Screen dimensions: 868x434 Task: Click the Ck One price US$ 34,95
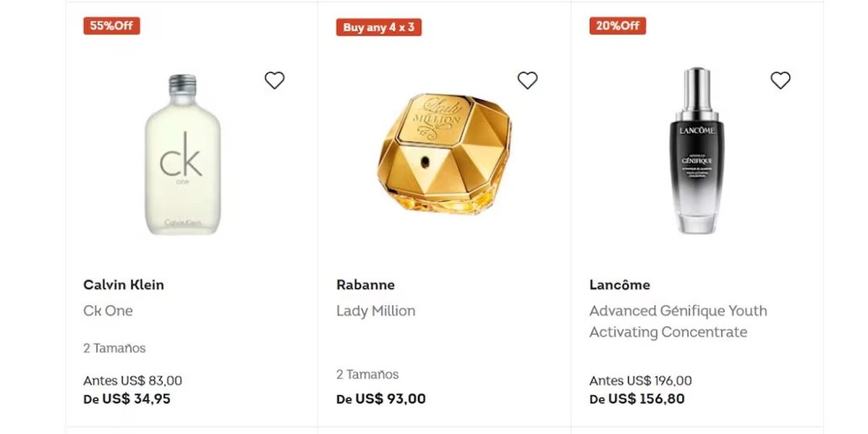click(135, 399)
